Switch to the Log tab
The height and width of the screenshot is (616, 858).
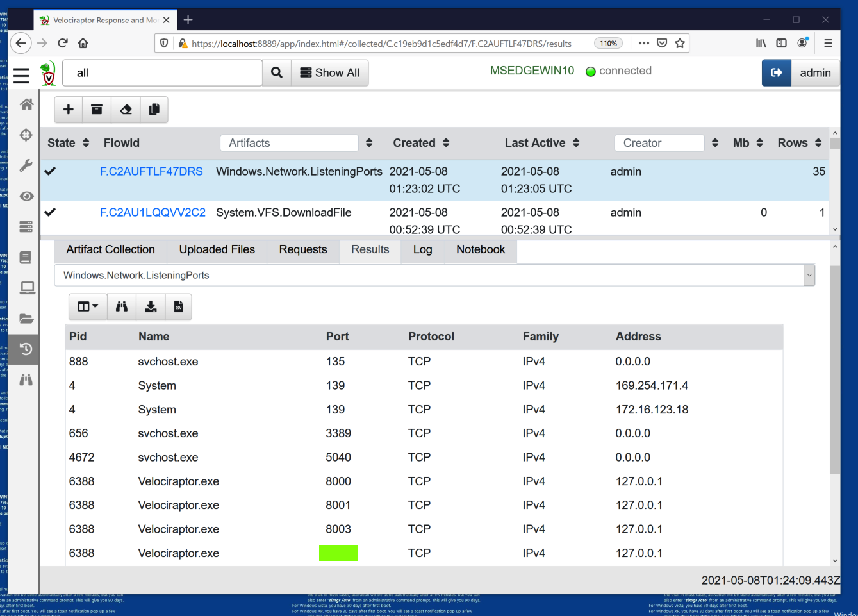click(422, 250)
